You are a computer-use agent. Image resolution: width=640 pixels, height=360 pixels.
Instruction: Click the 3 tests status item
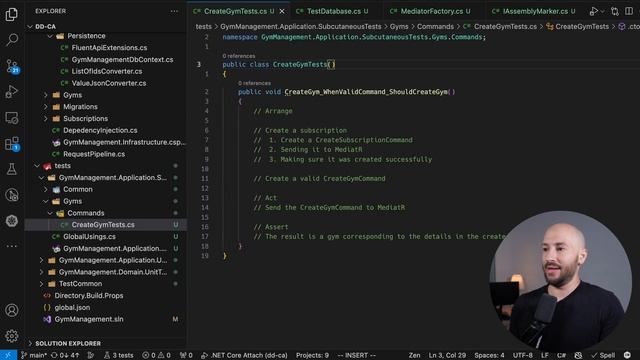[118, 355]
